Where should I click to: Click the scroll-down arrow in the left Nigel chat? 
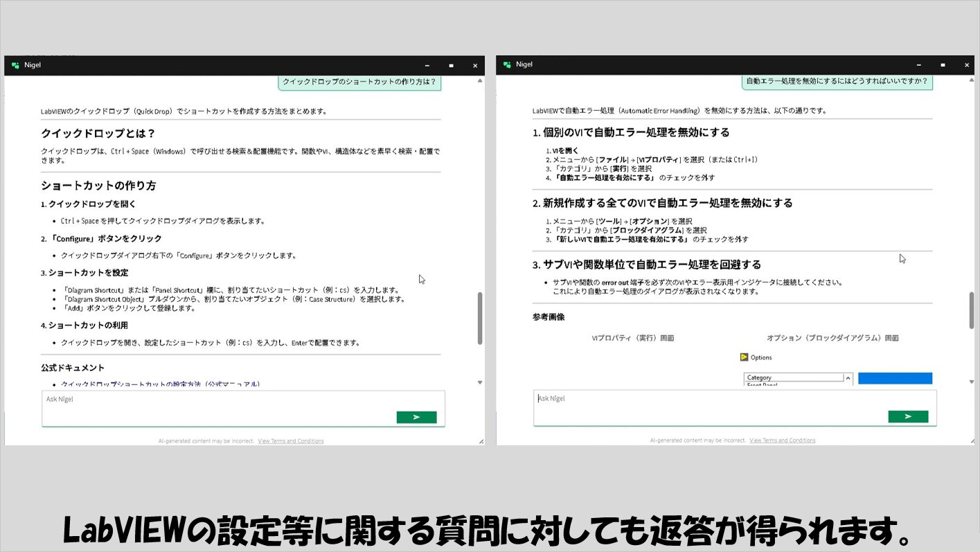pyautogui.click(x=480, y=382)
